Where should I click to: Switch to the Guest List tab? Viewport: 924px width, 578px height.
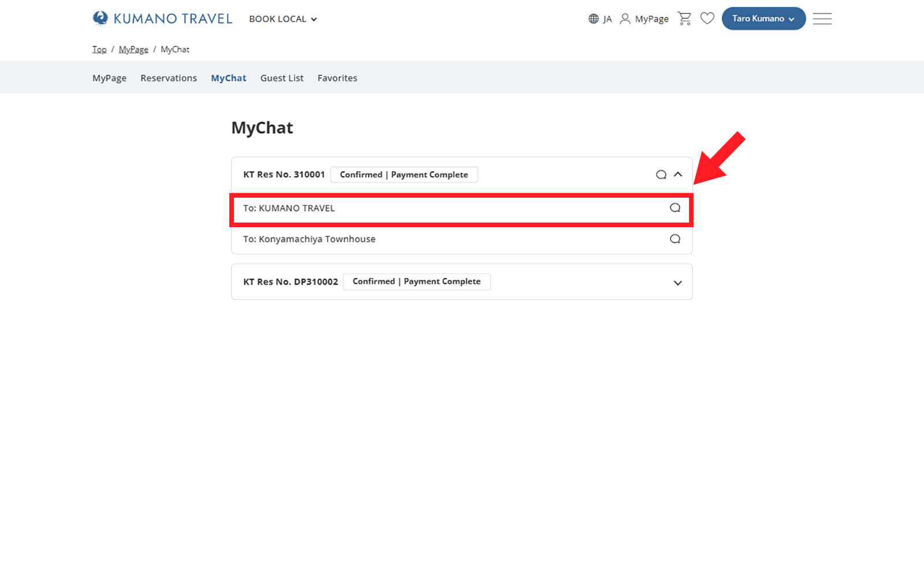click(282, 78)
